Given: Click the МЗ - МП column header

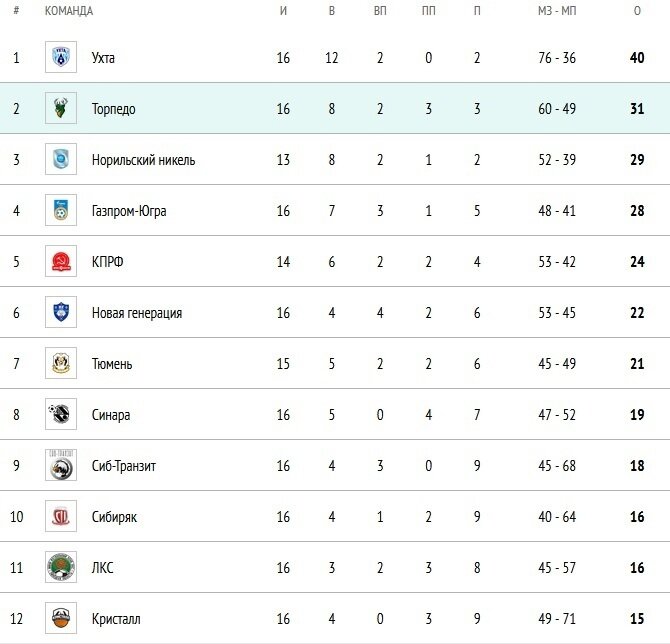Looking at the screenshot, I should point(556,11).
